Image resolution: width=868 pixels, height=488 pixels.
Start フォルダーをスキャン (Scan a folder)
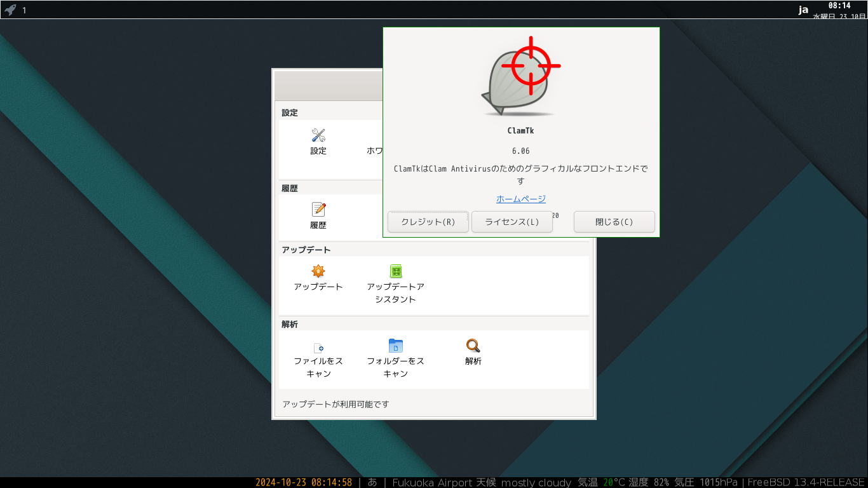pos(396,346)
